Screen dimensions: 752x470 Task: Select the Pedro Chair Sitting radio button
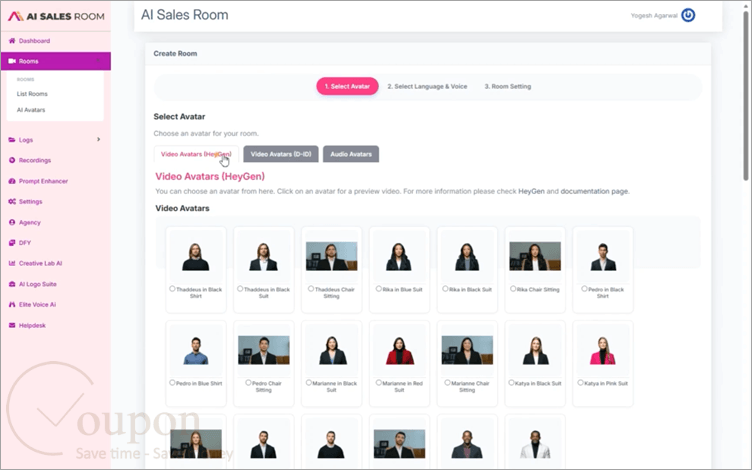(248, 383)
